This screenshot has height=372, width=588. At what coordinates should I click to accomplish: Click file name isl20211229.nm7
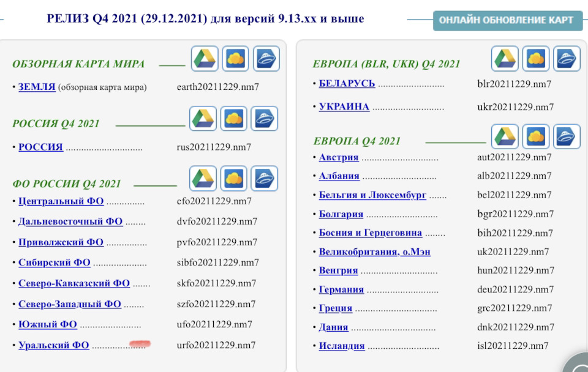pyautogui.click(x=513, y=346)
